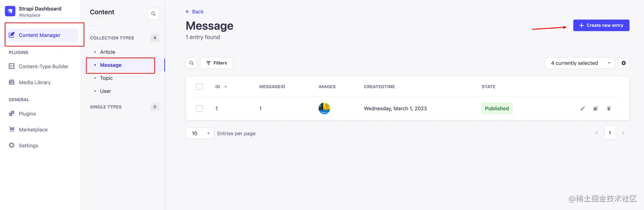This screenshot has height=210, width=644.
Task: Expand the entries per page dropdown
Action: point(200,133)
